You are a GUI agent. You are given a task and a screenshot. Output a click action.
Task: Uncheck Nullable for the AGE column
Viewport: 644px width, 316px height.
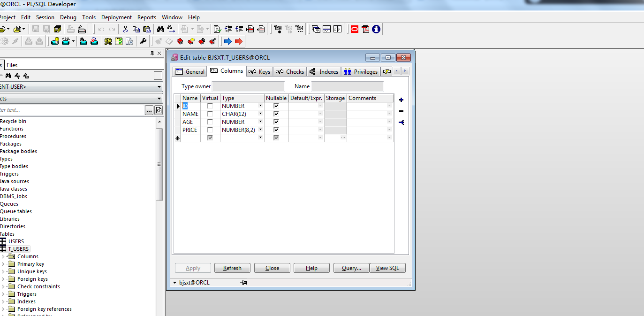click(276, 122)
